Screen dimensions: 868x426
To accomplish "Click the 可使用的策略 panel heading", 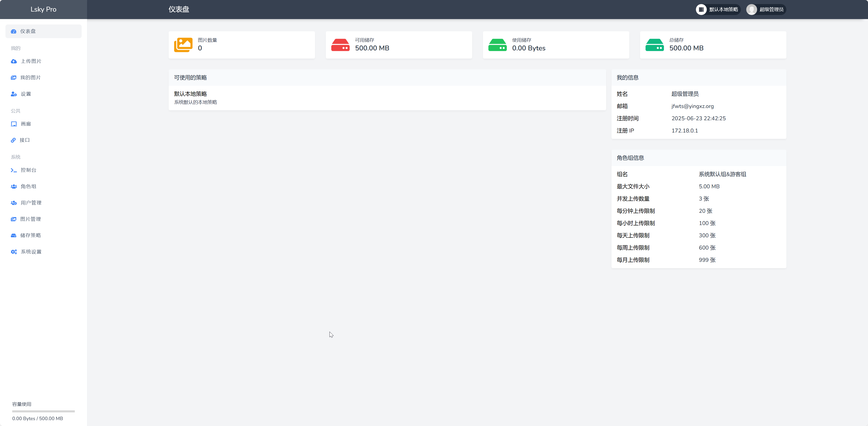I will (x=190, y=78).
